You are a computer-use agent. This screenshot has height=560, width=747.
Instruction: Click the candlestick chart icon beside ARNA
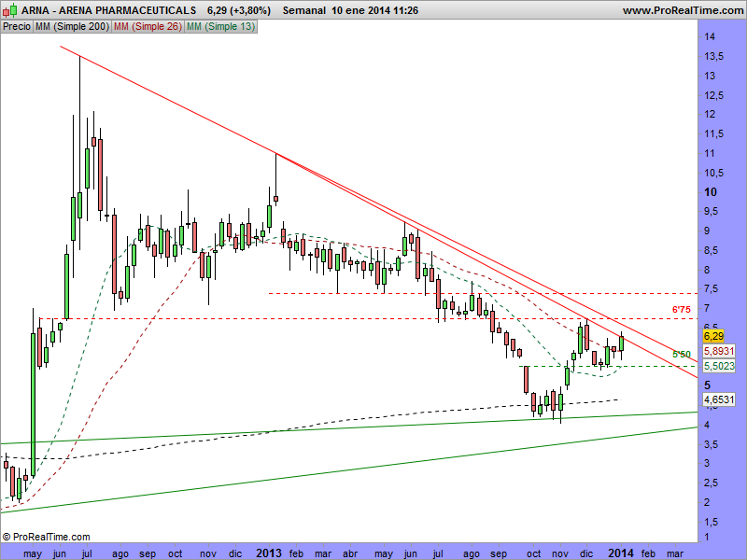coord(10,9)
